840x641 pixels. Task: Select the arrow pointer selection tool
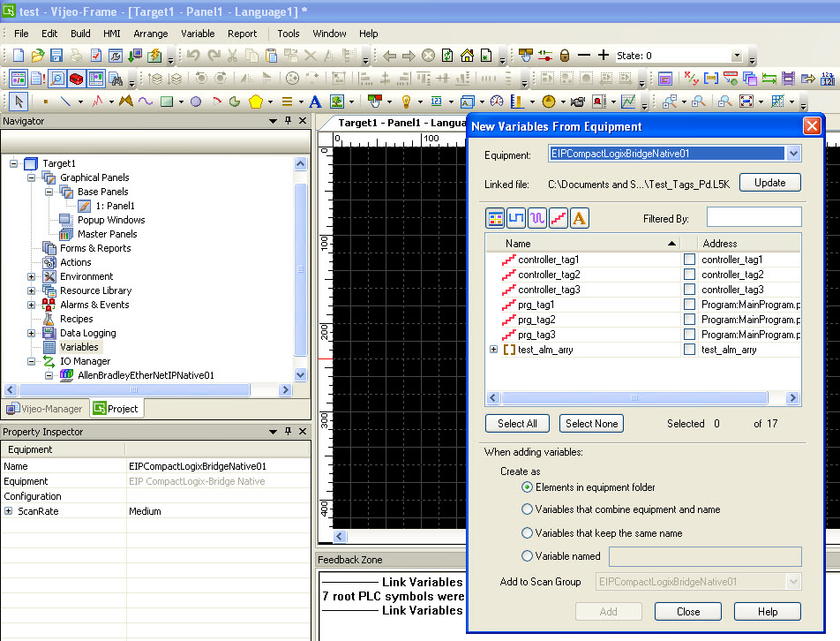[19, 102]
